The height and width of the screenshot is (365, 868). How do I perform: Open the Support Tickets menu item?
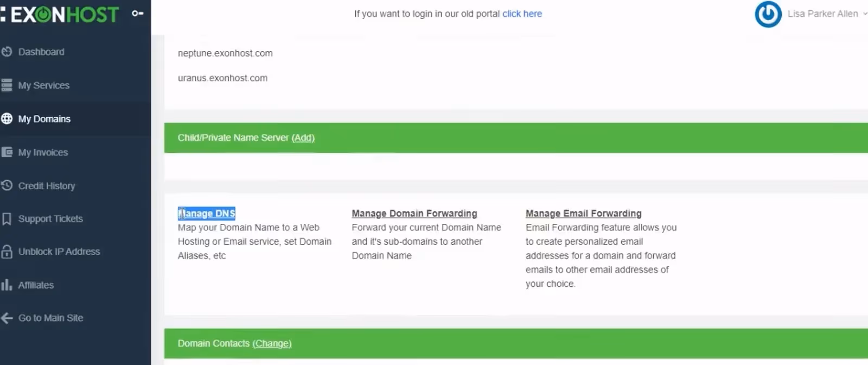coord(50,219)
